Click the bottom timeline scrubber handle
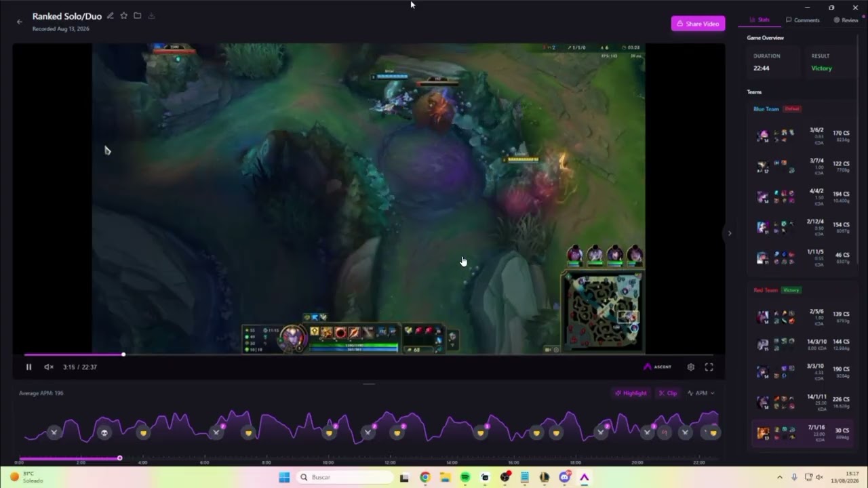The image size is (868, 488). click(x=119, y=458)
